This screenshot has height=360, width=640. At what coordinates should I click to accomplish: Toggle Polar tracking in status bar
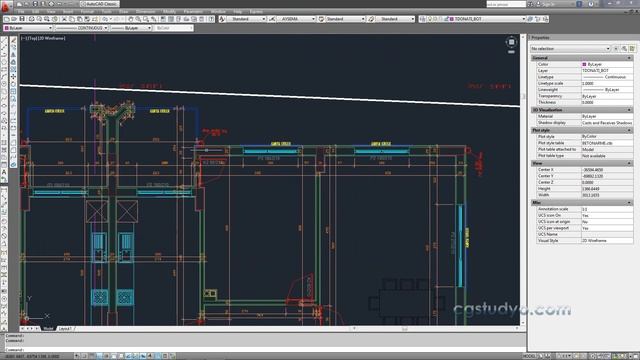[107, 356]
